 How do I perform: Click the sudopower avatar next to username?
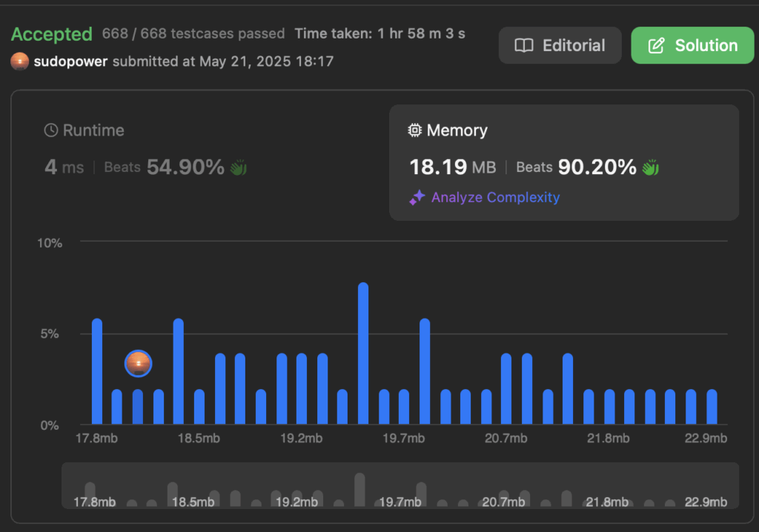pos(20,61)
